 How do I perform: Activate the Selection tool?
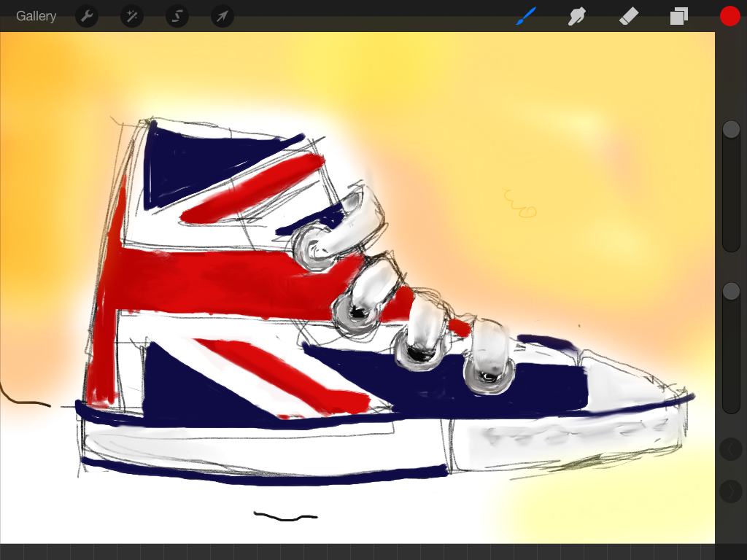click(x=177, y=16)
